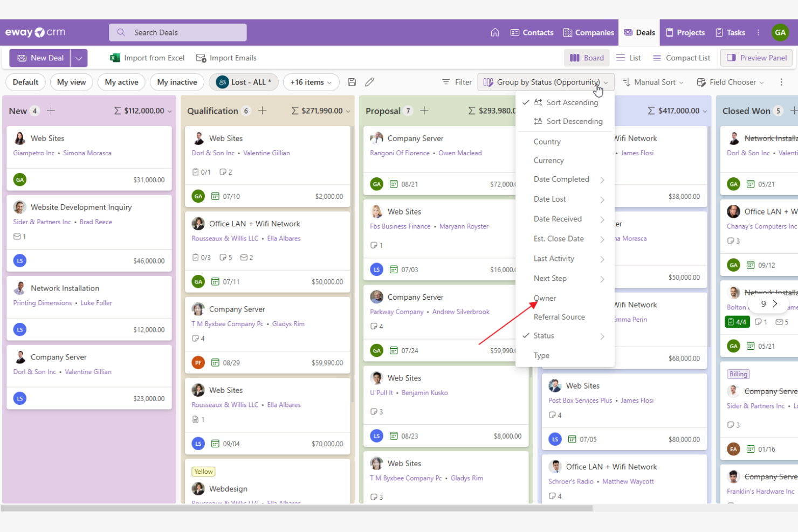Select Owner from the group-by menu

pyautogui.click(x=545, y=298)
